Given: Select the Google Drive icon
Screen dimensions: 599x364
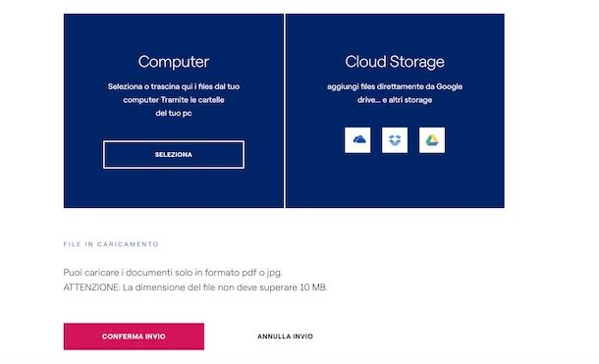Looking at the screenshot, I should click(432, 140).
